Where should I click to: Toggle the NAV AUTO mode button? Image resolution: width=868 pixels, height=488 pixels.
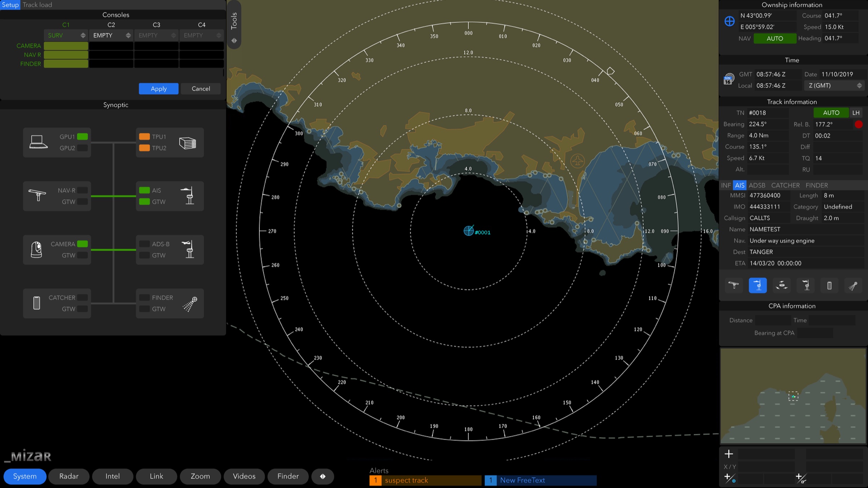pyautogui.click(x=775, y=38)
